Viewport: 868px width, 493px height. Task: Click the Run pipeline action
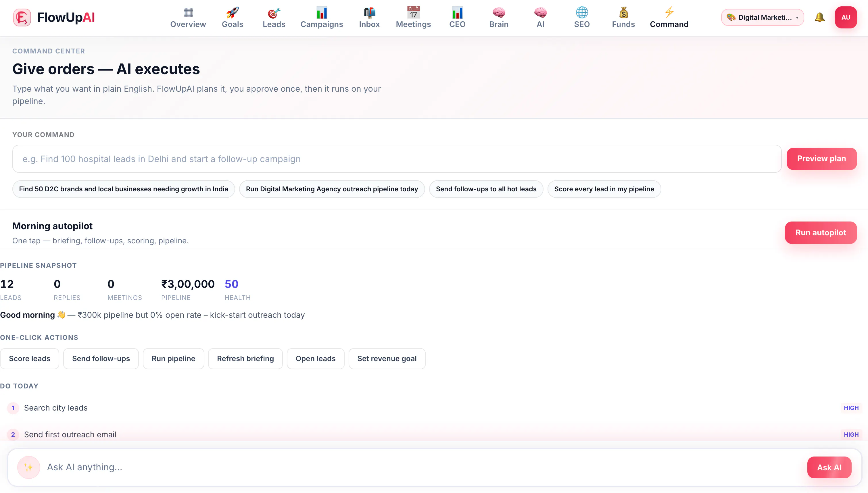[x=173, y=359]
